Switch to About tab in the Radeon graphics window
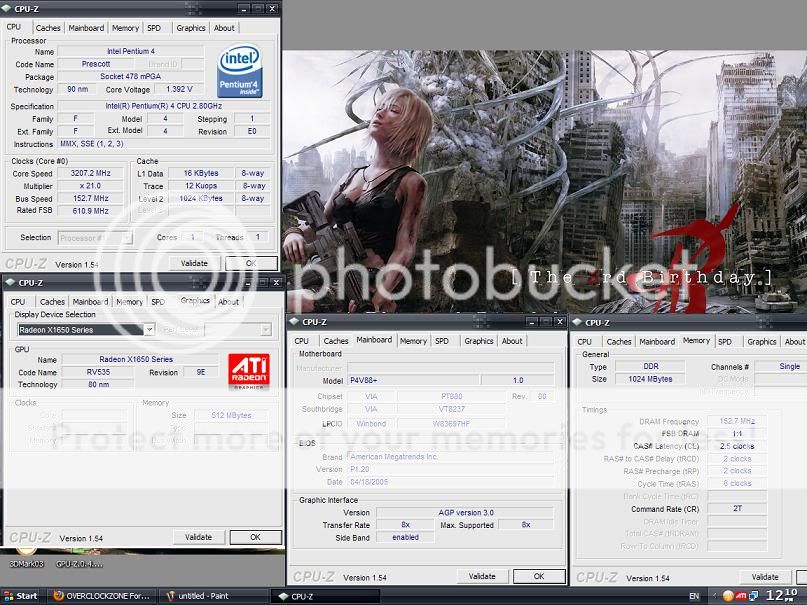This screenshot has height=605, width=807. 229,301
